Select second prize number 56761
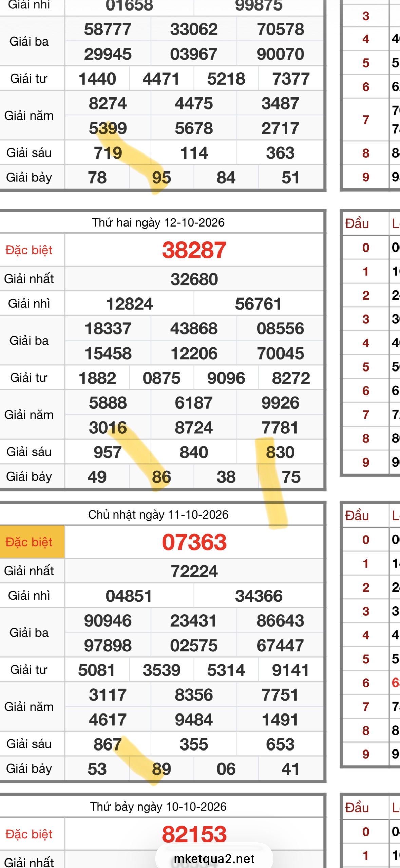 (x=259, y=304)
